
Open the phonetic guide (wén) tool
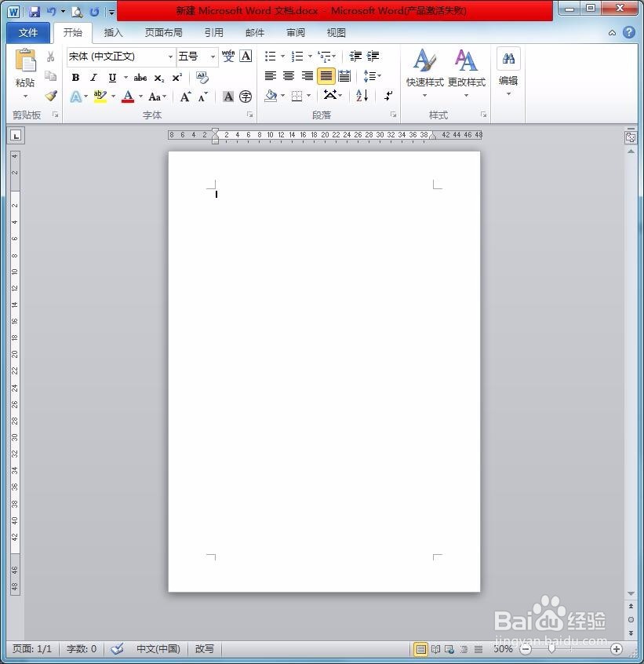tap(228, 56)
